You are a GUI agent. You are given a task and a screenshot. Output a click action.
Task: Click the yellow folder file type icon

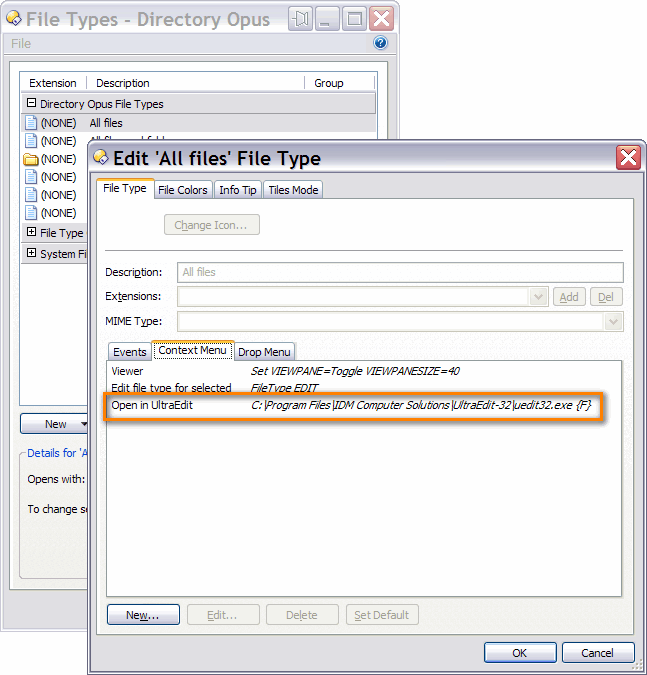pos(31,159)
